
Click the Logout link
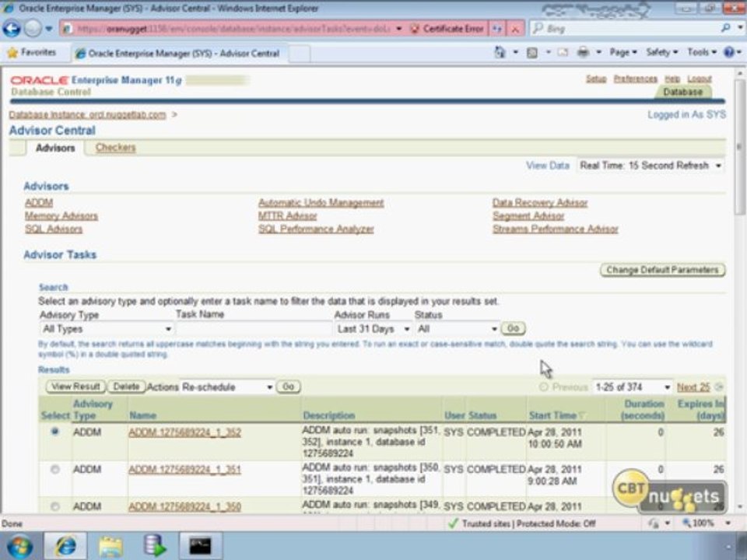coord(700,79)
